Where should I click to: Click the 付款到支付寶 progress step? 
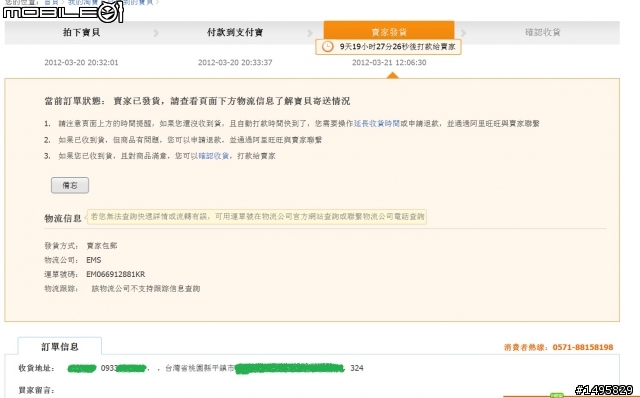click(x=235, y=32)
